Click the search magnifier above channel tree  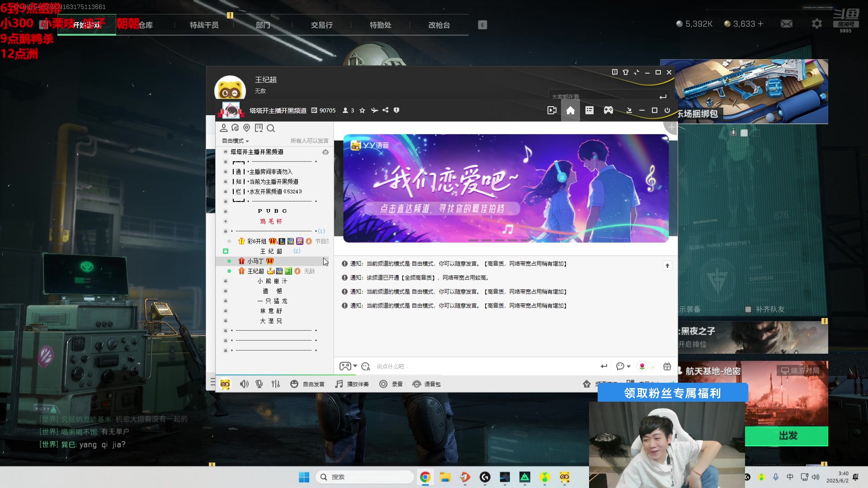click(271, 128)
